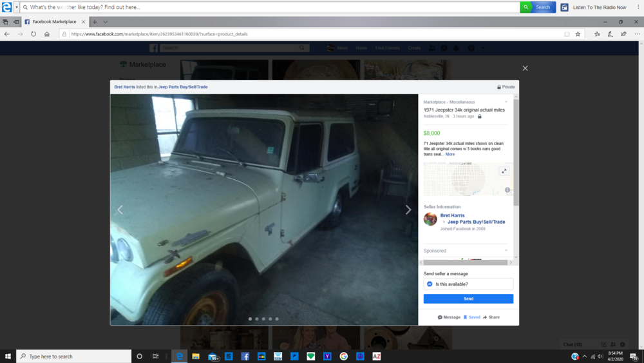644x363 pixels.
Task: Toggle reading view in address bar
Action: (567, 34)
